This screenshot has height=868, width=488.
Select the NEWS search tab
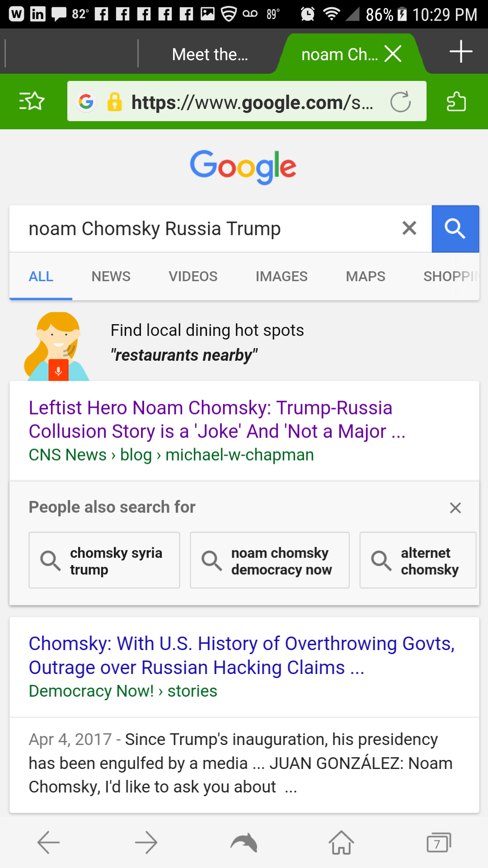111,276
